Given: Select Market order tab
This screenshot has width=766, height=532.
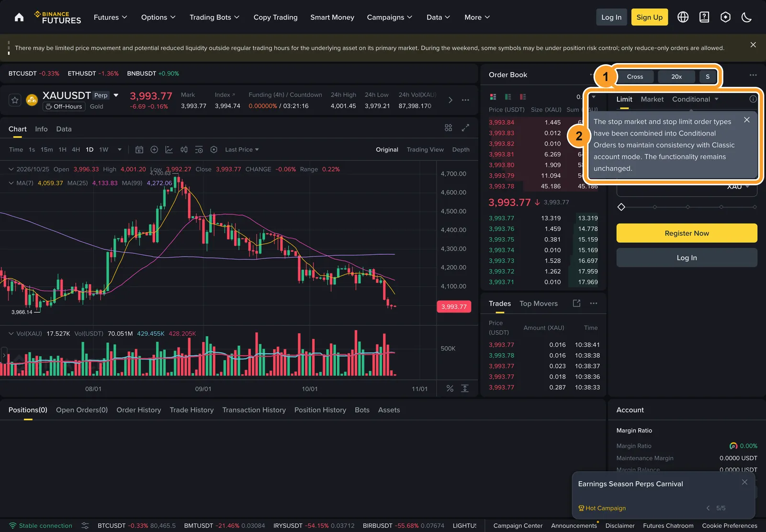Looking at the screenshot, I should (x=652, y=99).
